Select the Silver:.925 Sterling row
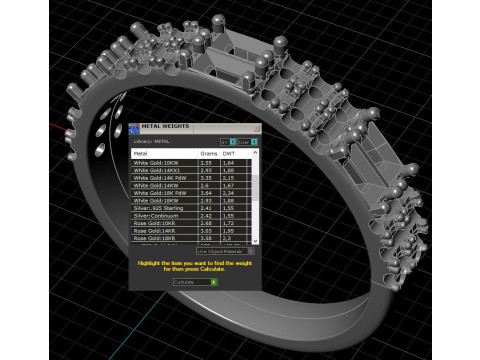The width and height of the screenshot is (480, 360). 191,208
